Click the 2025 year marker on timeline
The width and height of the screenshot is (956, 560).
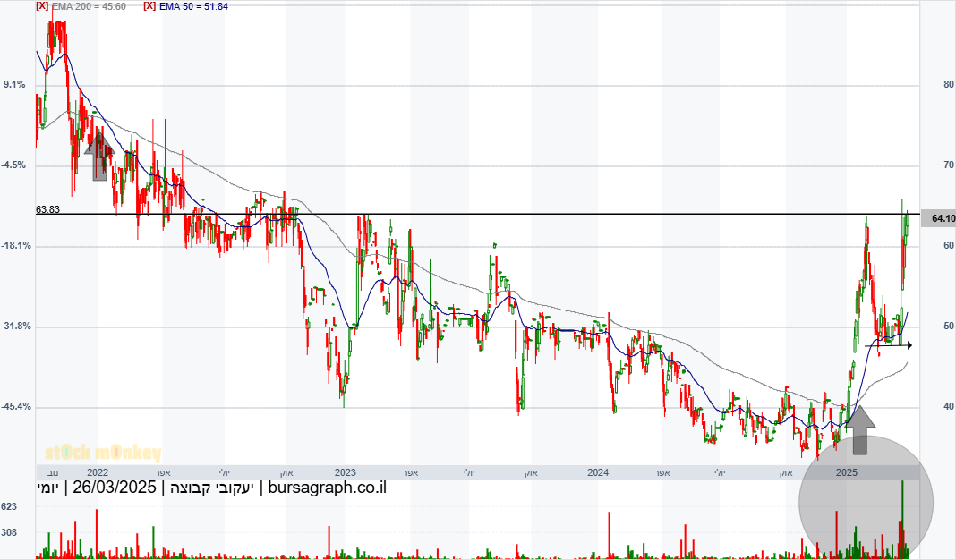(846, 472)
